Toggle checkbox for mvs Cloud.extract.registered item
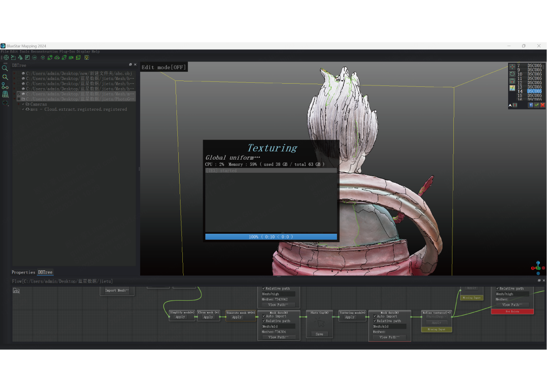The height and width of the screenshot is (392, 547). pos(23,109)
